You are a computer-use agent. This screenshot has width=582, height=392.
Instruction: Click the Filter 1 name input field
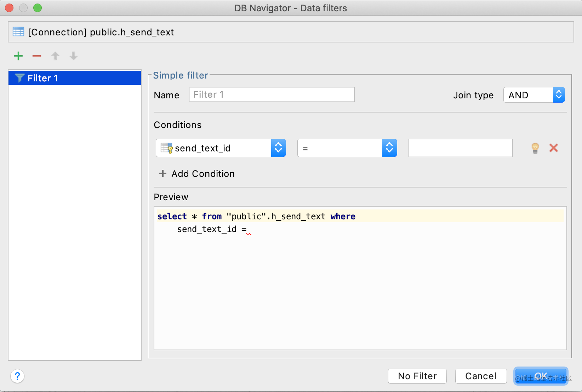272,94
